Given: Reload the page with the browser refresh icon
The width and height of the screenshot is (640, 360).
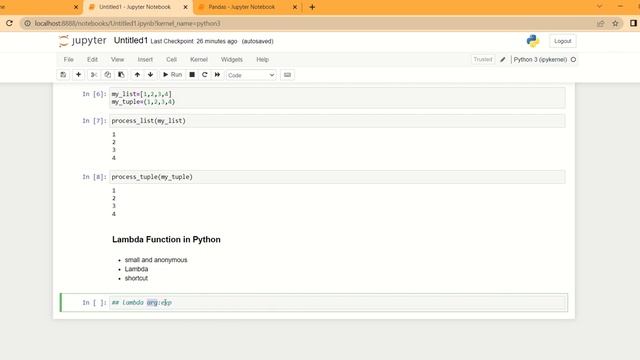Looking at the screenshot, I should 9,23.
